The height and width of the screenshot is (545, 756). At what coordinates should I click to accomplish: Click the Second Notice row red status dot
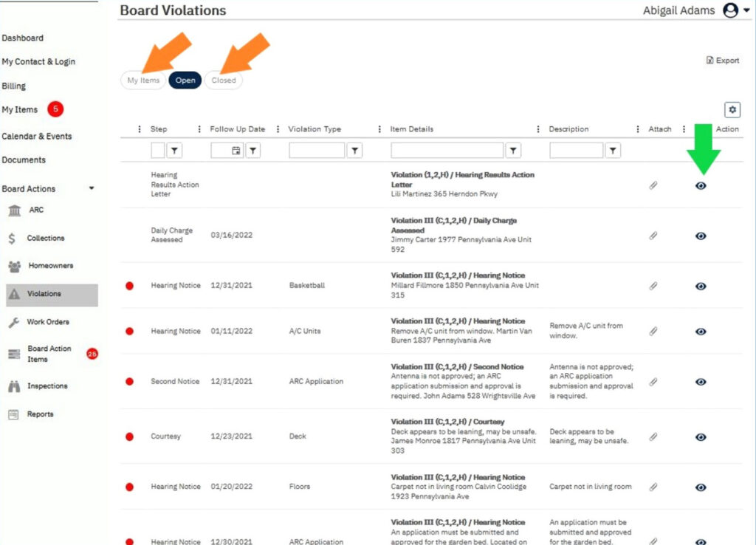(x=129, y=382)
